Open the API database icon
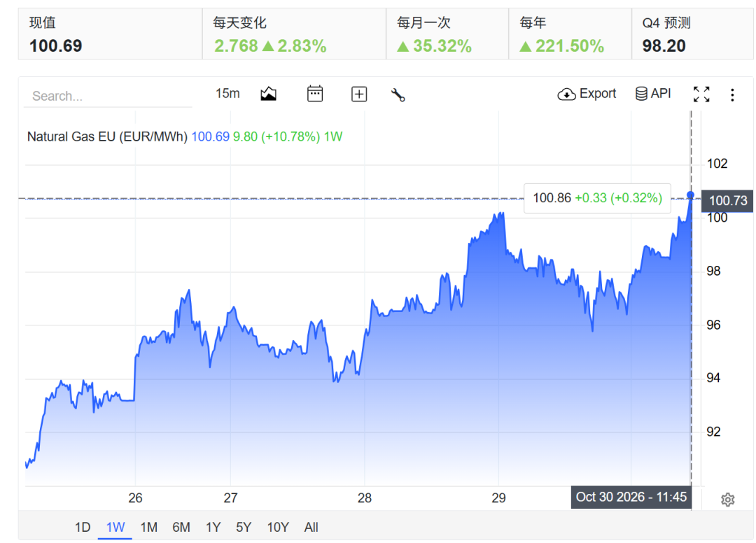This screenshot has width=756, height=543. (641, 94)
